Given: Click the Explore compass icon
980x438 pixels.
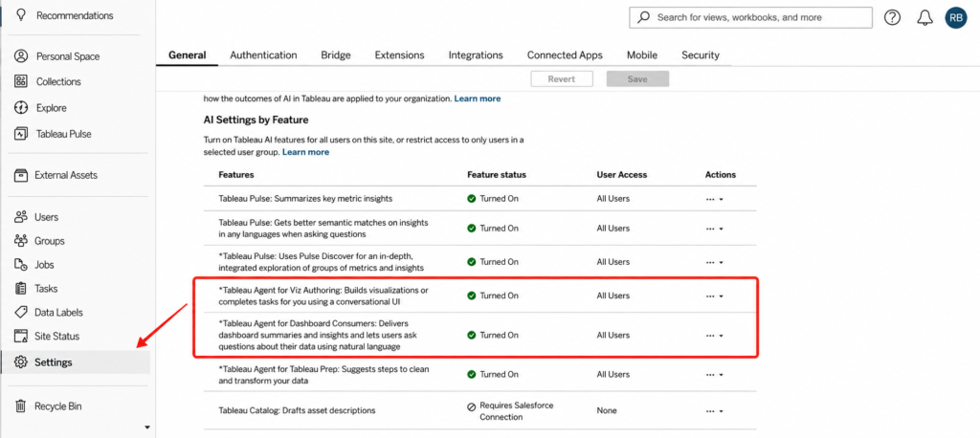Looking at the screenshot, I should pyautogui.click(x=21, y=107).
